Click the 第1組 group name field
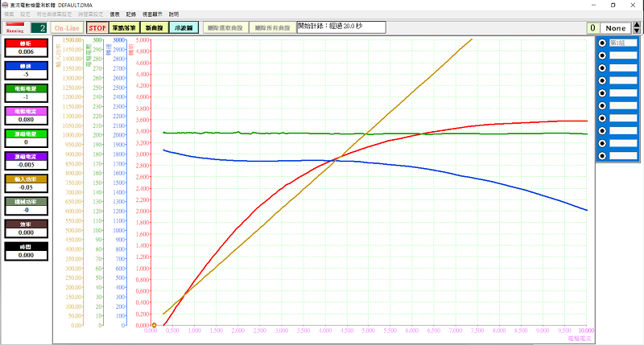644x345 pixels. pos(622,43)
